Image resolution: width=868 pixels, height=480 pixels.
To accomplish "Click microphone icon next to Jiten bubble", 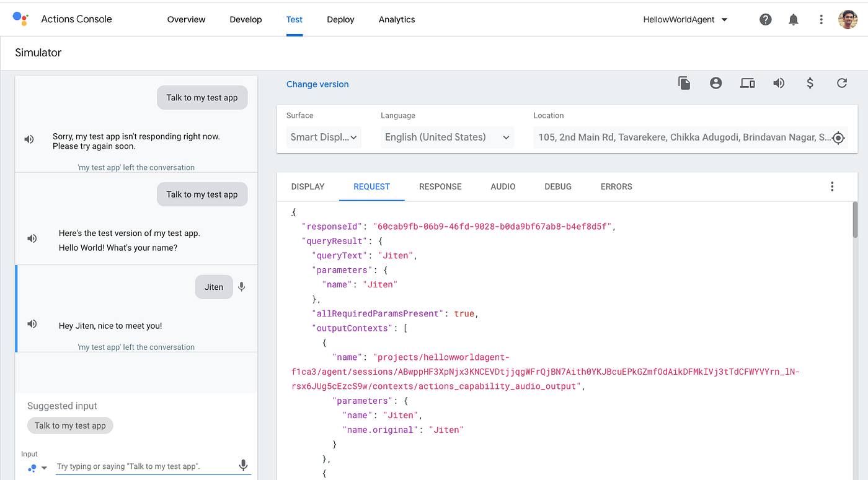I will [242, 287].
